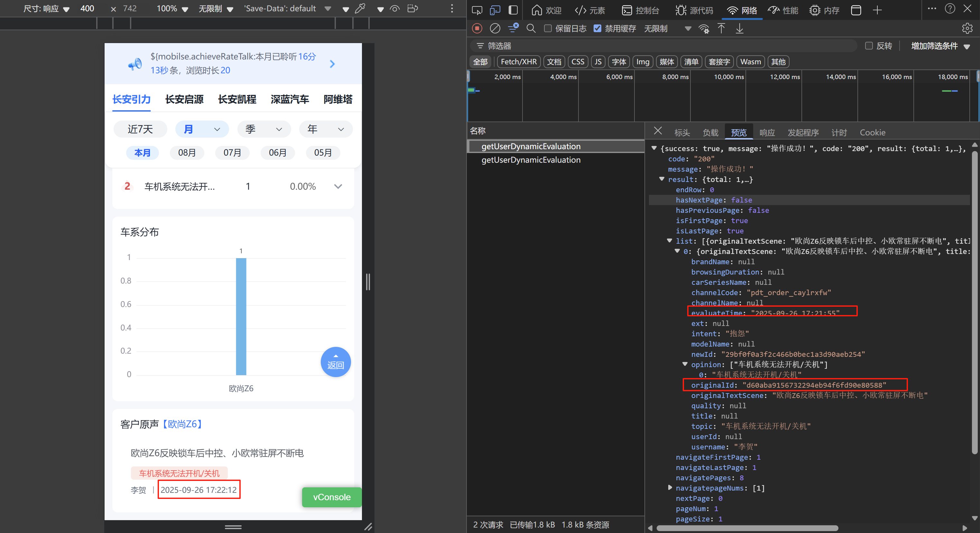The width and height of the screenshot is (980, 533).
Task: Open network settings gear icon
Action: tap(967, 29)
